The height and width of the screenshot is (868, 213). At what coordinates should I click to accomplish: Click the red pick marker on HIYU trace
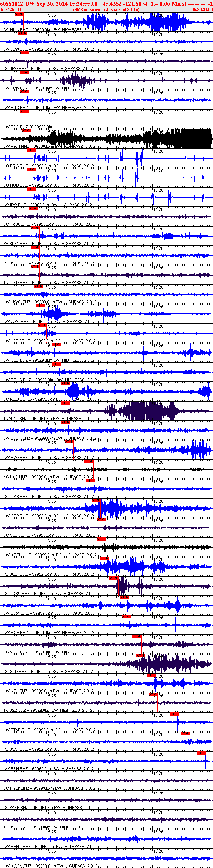pos(19,14)
